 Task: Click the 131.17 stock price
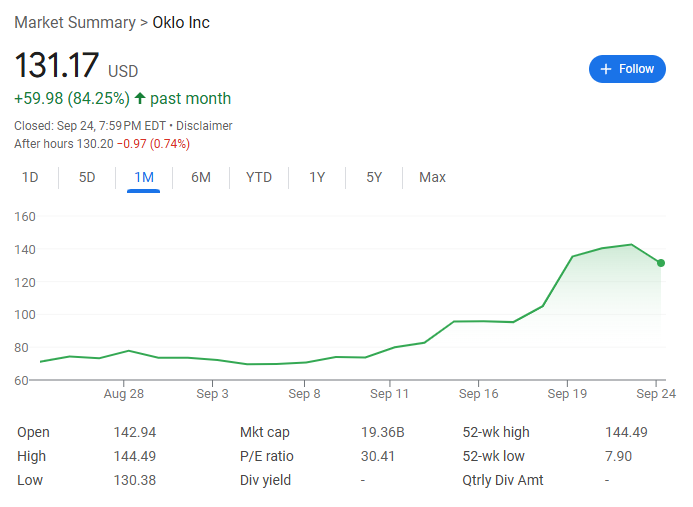click(56, 66)
